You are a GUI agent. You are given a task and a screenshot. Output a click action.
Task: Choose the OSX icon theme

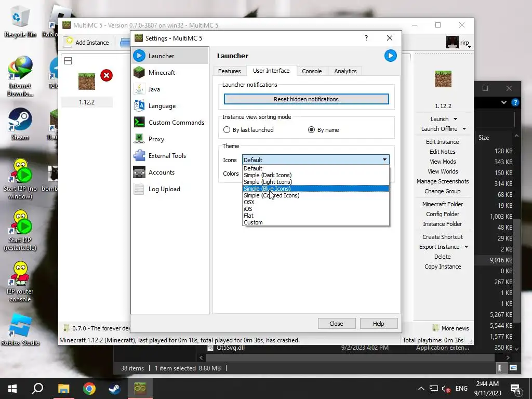click(316, 202)
